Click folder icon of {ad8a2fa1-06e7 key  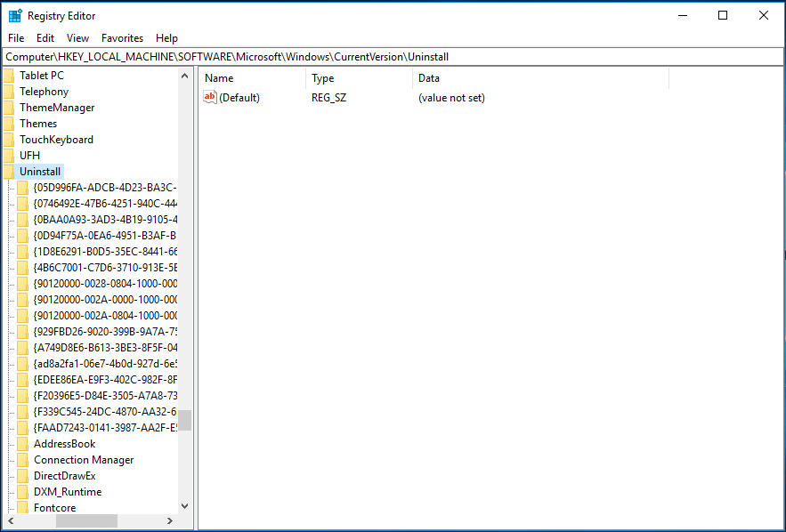point(22,364)
